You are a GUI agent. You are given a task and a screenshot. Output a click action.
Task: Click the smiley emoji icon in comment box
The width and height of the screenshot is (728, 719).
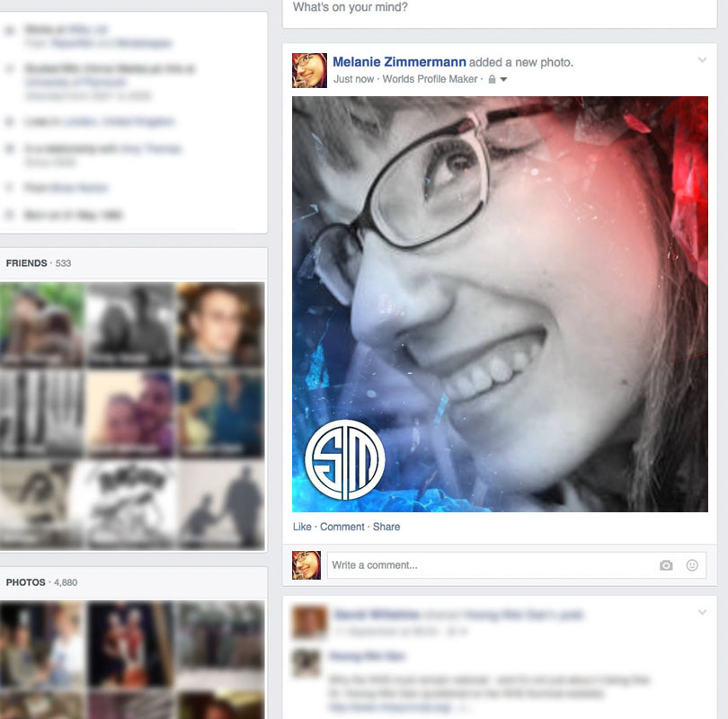(x=692, y=565)
